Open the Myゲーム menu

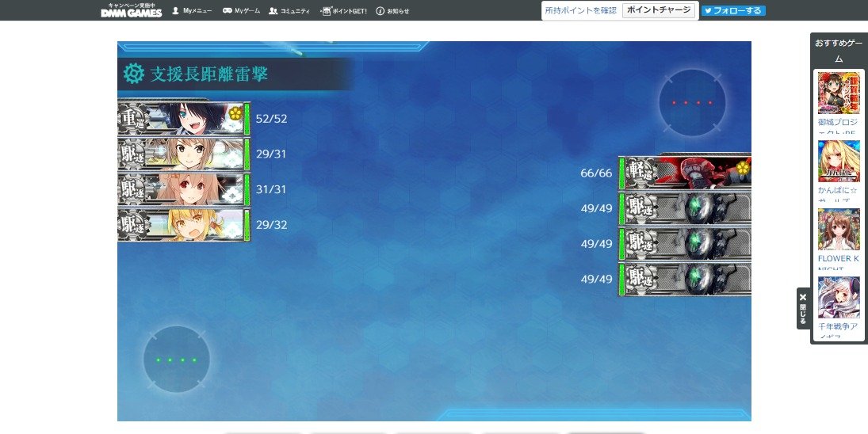tap(241, 11)
